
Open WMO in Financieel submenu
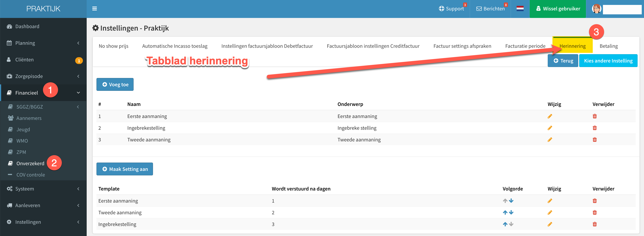[x=22, y=141]
